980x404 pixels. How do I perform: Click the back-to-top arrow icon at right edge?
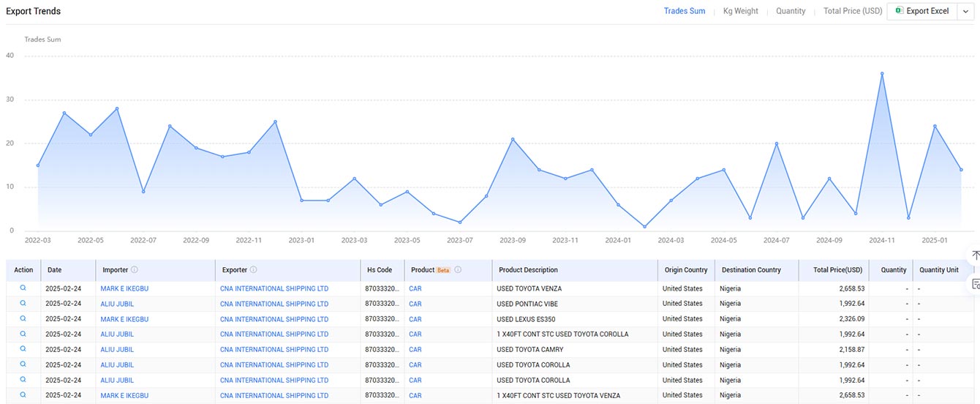[975, 255]
